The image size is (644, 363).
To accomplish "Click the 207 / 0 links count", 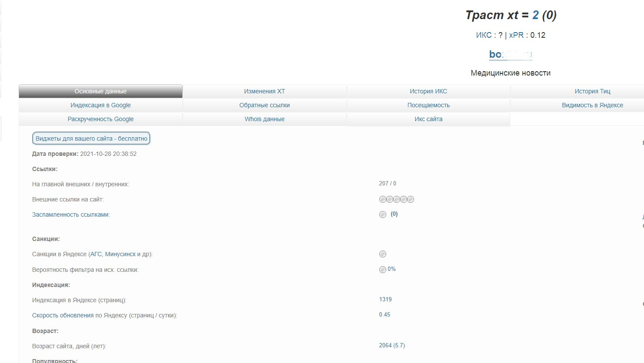I will tap(388, 183).
